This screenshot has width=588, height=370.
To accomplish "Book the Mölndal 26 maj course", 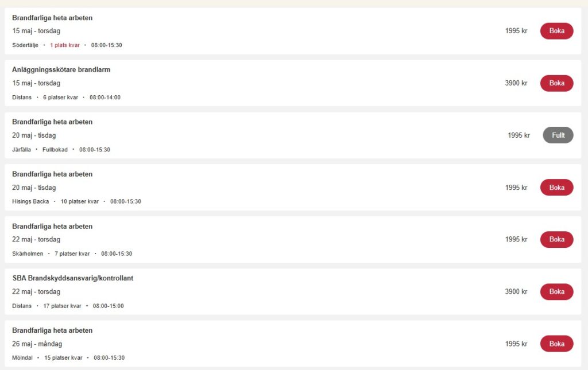I will pos(556,344).
